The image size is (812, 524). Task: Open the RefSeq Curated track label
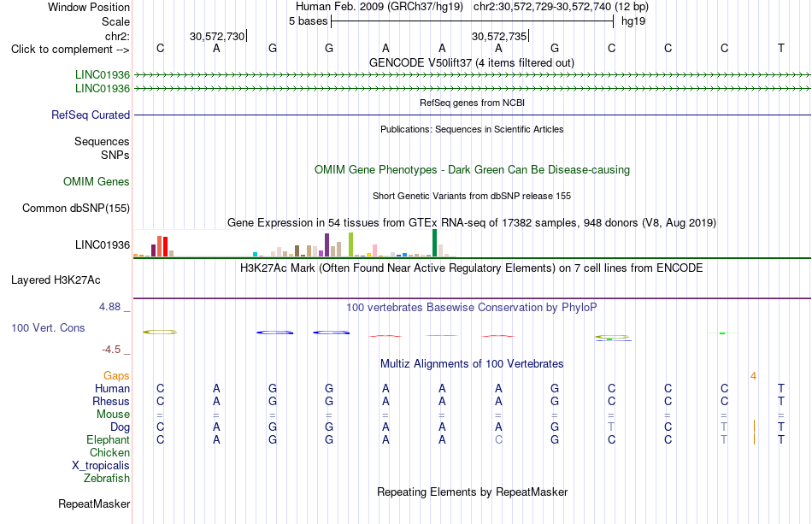90,115
